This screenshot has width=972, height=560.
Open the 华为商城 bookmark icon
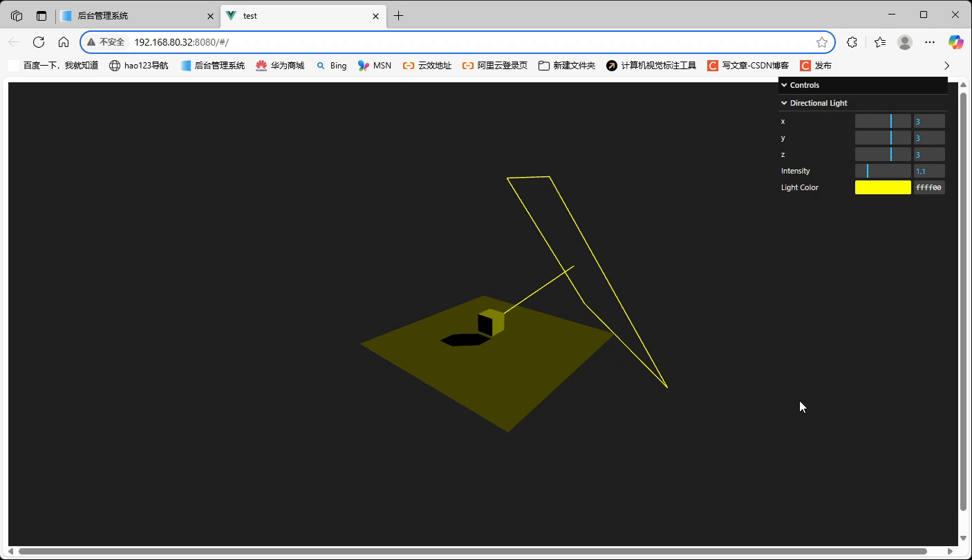point(261,65)
